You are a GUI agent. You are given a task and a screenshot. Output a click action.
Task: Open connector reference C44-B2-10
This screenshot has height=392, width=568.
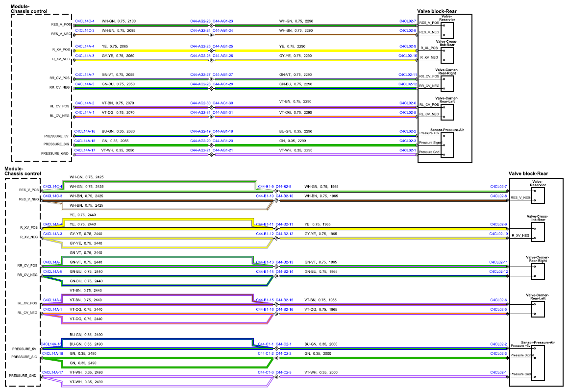tap(284, 196)
